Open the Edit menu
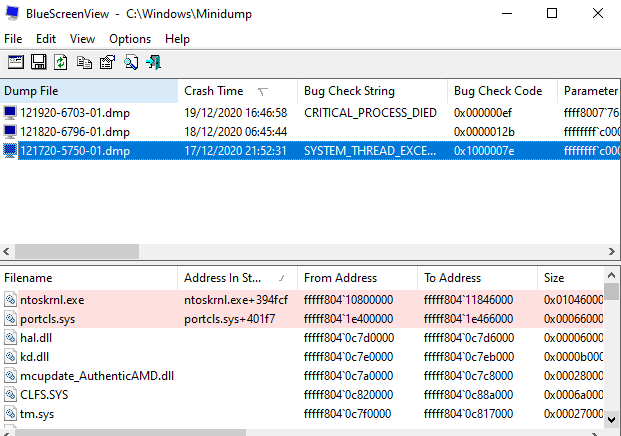This screenshot has height=436, width=621. pyautogui.click(x=46, y=39)
